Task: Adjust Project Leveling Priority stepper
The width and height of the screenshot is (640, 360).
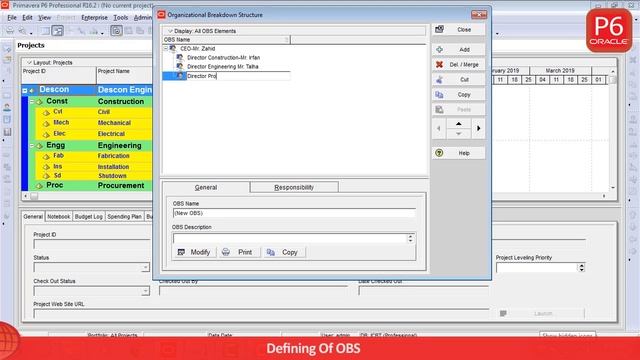Action: 581,268
